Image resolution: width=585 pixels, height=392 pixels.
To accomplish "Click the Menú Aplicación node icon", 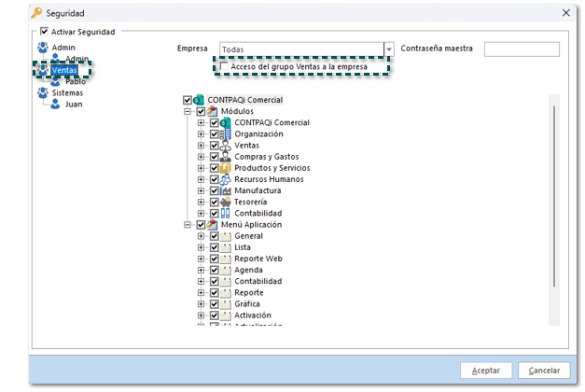I will (212, 224).
